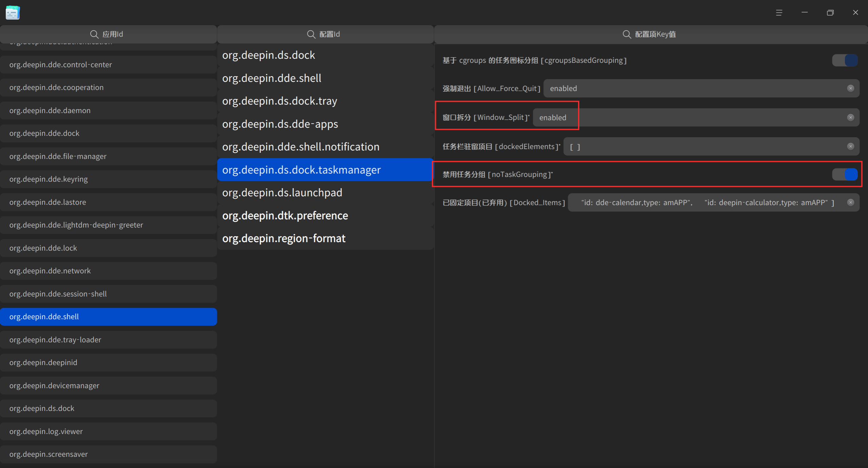Click the search icon in 配置项Key值 column
Screen dimensions: 868x468
click(627, 34)
